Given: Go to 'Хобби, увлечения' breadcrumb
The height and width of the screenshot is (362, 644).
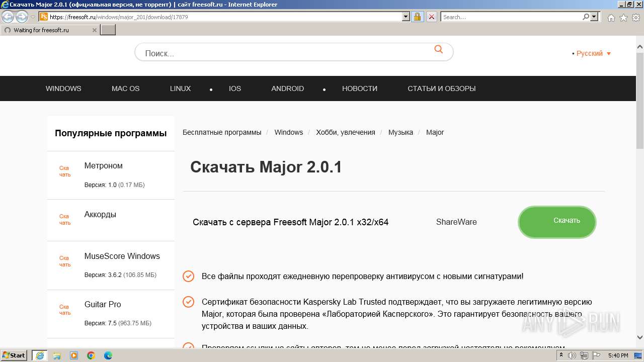Looking at the screenshot, I should [x=346, y=132].
